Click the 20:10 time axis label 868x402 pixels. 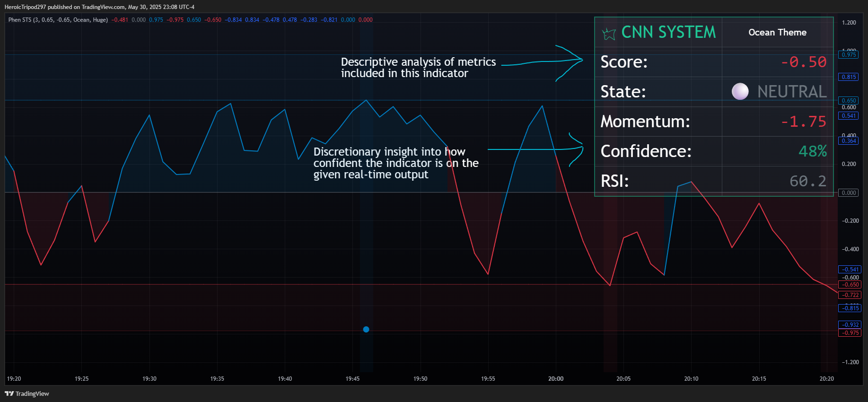tap(691, 379)
